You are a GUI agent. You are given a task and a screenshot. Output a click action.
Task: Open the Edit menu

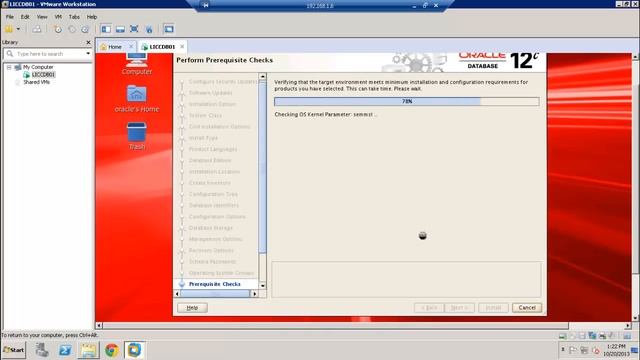[25, 17]
